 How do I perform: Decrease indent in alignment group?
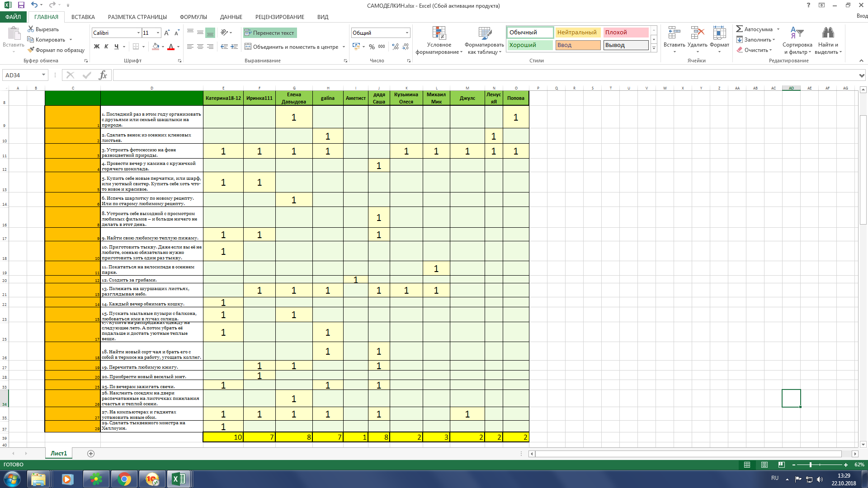click(224, 47)
